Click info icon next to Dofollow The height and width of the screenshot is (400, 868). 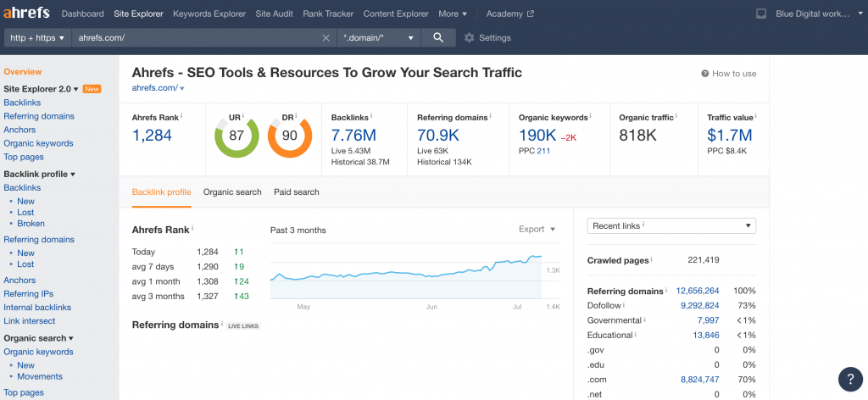[624, 305]
